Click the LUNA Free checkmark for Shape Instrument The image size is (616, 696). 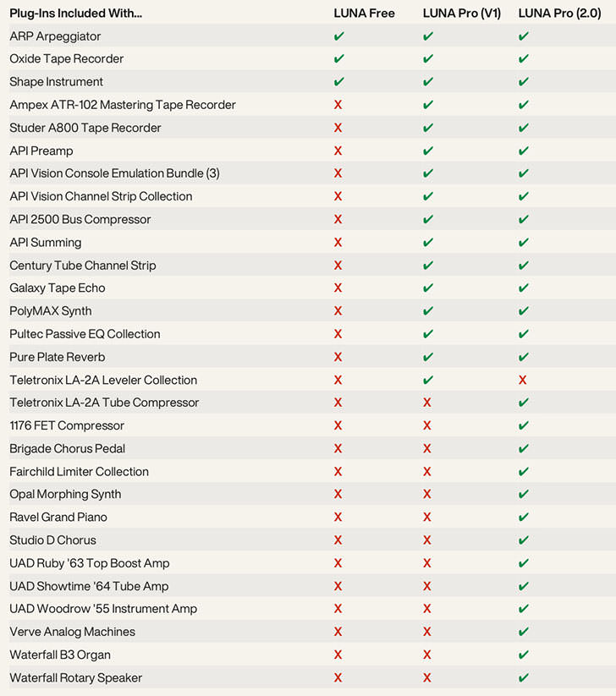tap(338, 82)
